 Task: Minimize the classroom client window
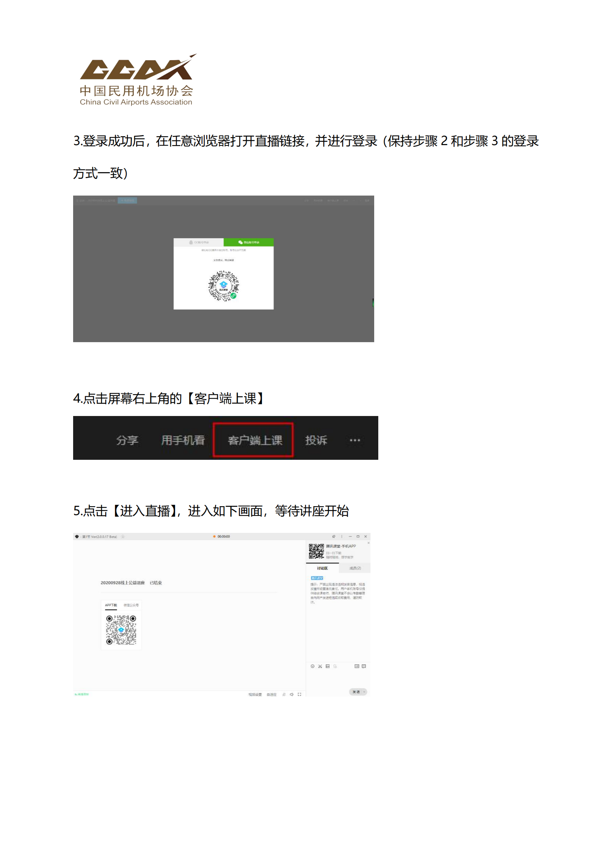coord(350,537)
